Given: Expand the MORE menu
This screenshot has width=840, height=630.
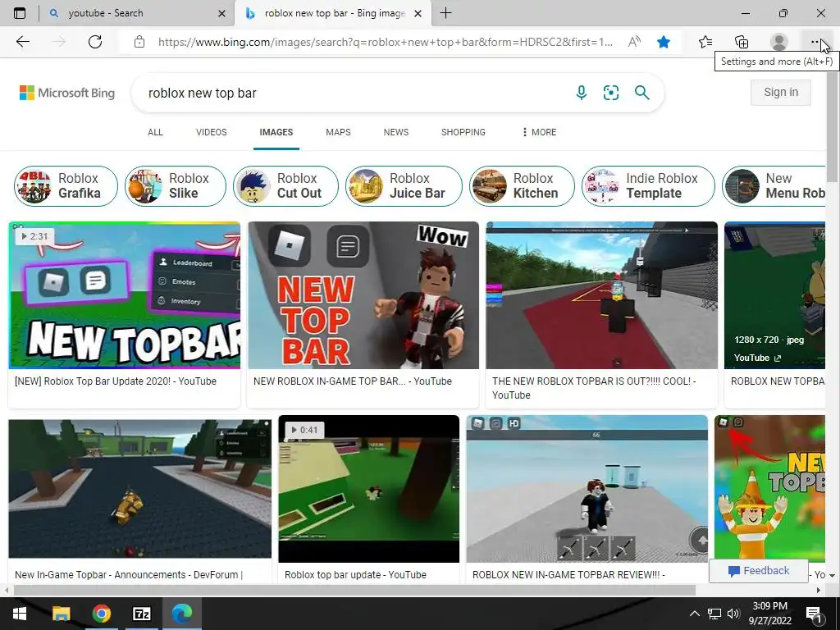Looking at the screenshot, I should click(539, 132).
